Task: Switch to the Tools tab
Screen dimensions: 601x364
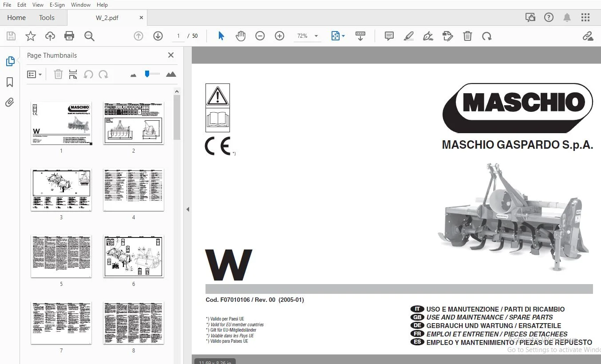Action: coord(47,18)
